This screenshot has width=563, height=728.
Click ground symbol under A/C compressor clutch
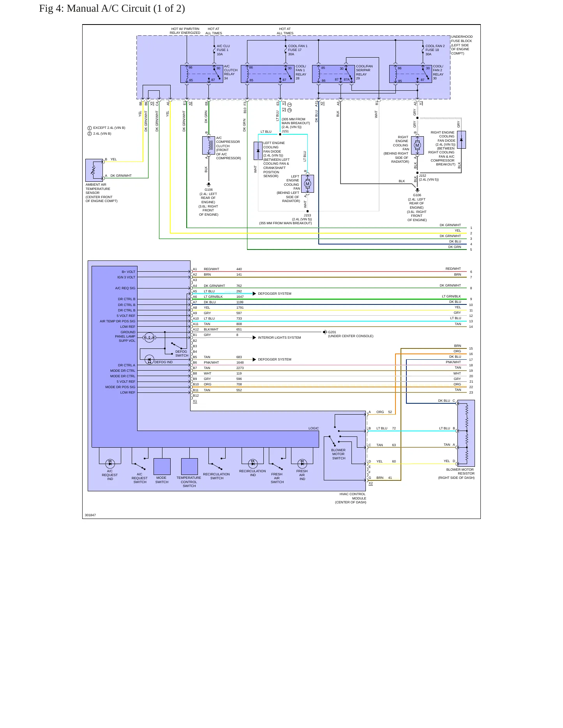tap(208, 185)
